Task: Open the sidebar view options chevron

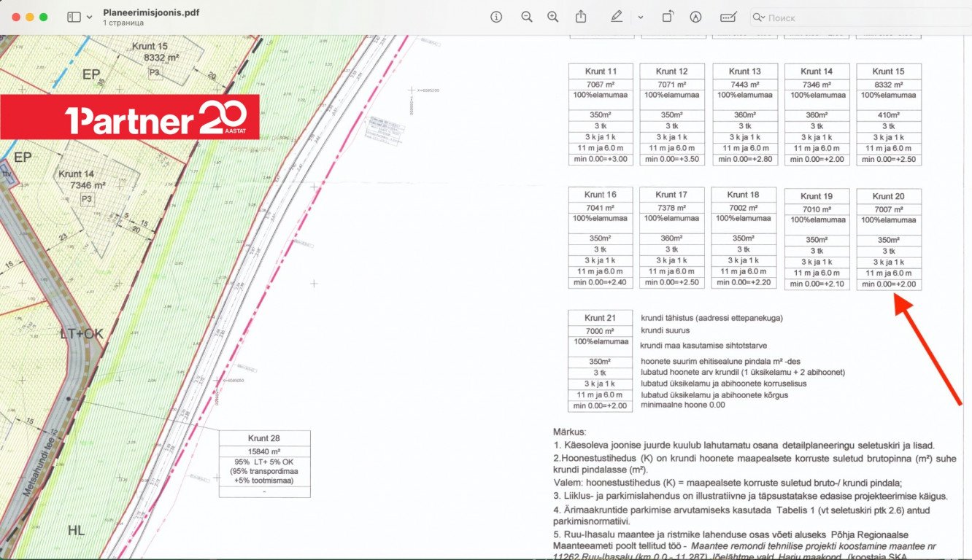Action: pyautogui.click(x=90, y=17)
